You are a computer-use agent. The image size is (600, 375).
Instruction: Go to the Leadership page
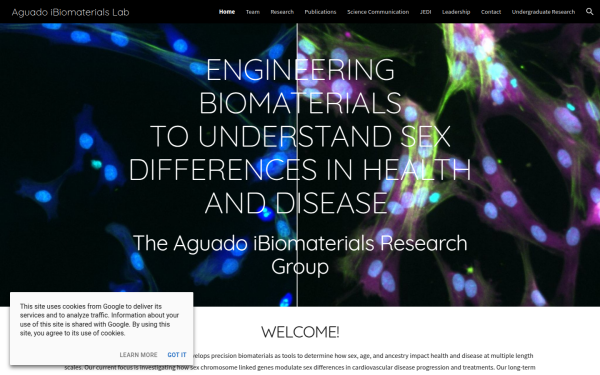[456, 12]
